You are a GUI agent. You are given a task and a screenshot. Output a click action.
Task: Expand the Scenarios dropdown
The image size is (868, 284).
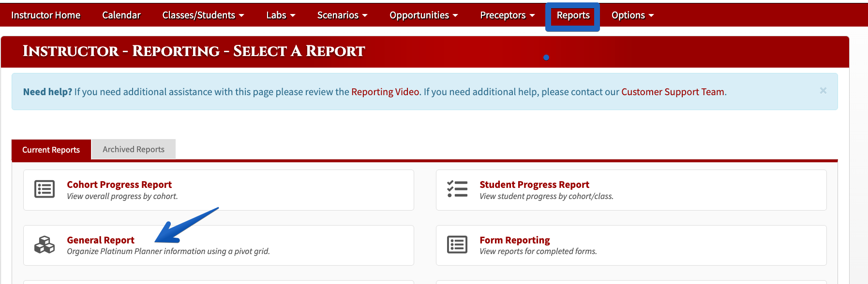click(342, 15)
